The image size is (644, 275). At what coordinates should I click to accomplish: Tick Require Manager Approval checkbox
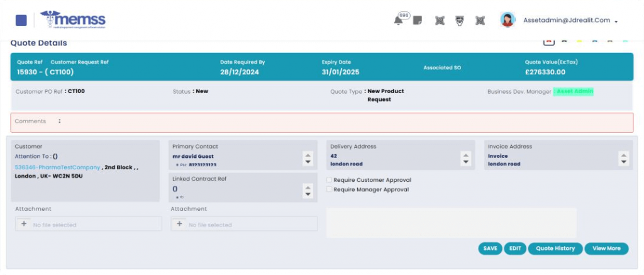[329, 189]
